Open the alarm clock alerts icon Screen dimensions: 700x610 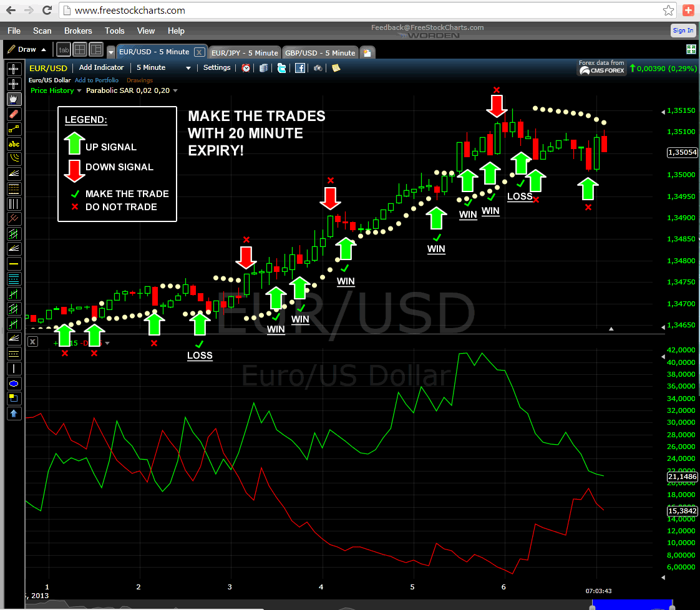click(x=246, y=68)
